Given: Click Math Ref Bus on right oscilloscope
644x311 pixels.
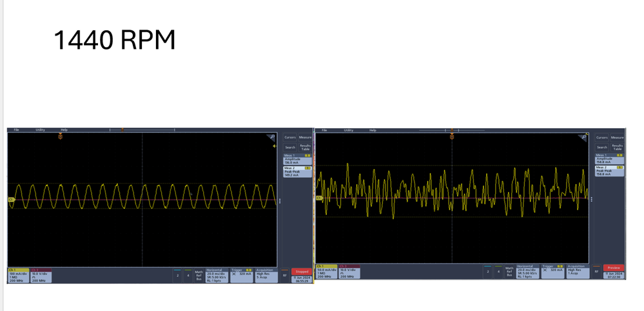Looking at the screenshot, I should (509, 272).
